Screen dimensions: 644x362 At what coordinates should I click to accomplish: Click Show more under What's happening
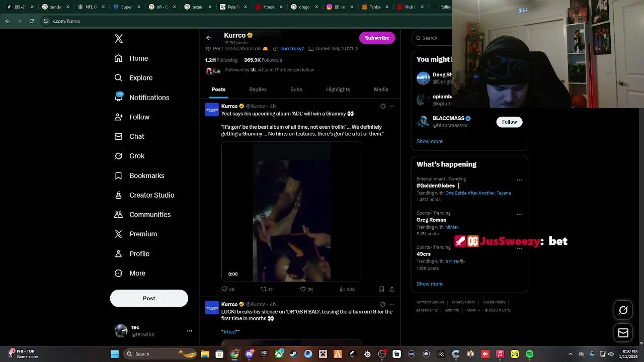430,284
